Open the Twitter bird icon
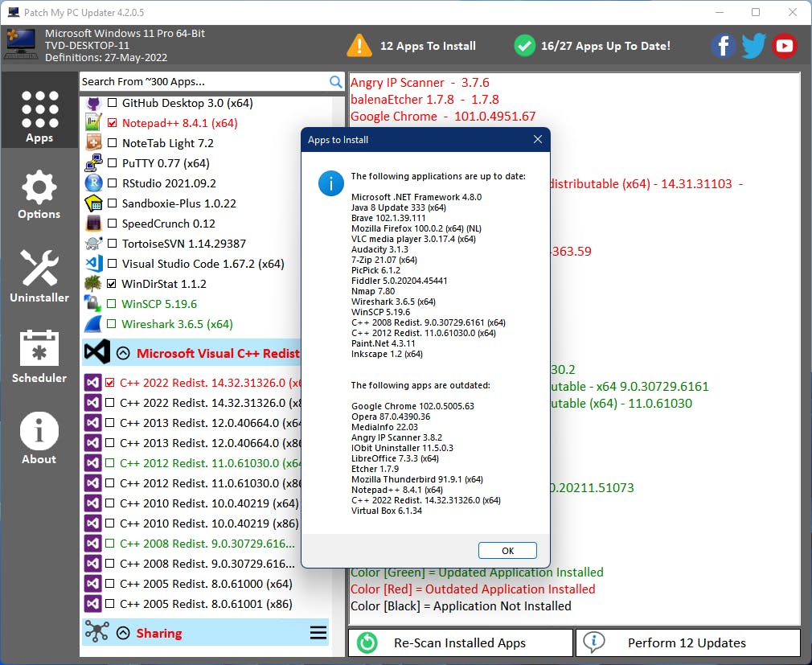Screen dimensions: 812x665 pos(753,46)
